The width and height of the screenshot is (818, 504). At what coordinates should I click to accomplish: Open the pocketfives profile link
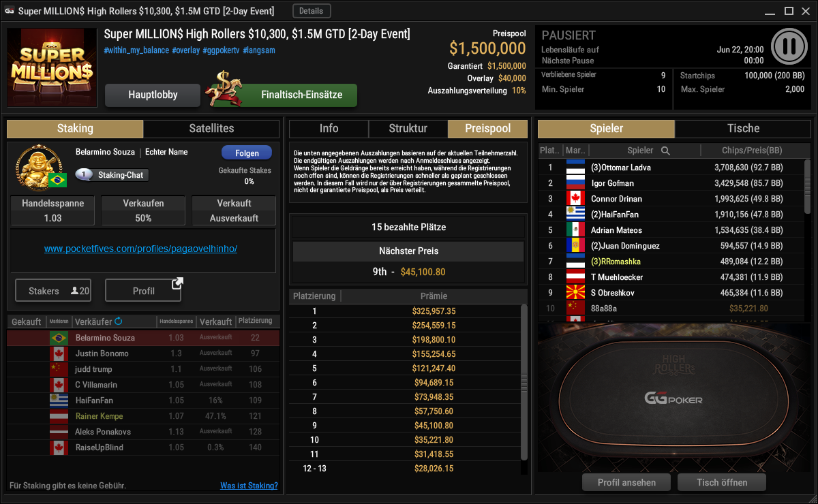click(x=141, y=249)
